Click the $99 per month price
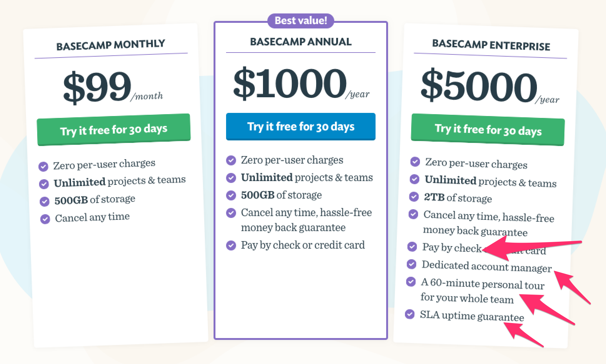This screenshot has width=606, height=364. pos(113,87)
